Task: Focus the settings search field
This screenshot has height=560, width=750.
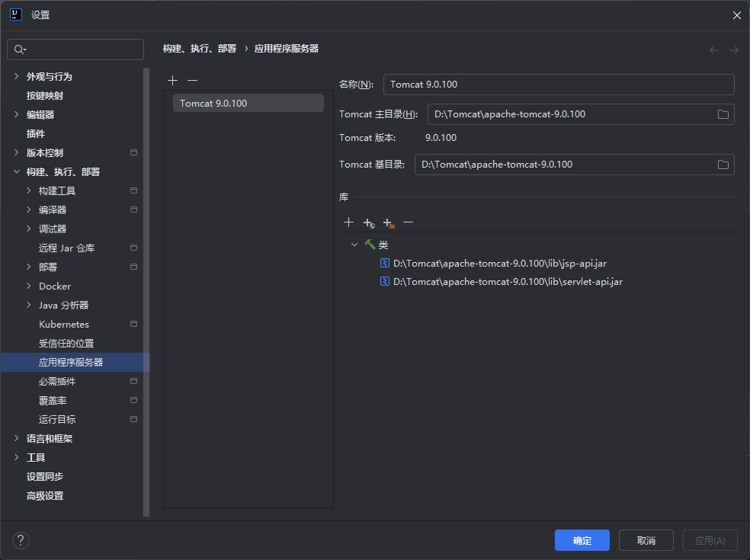Action: coord(75,50)
